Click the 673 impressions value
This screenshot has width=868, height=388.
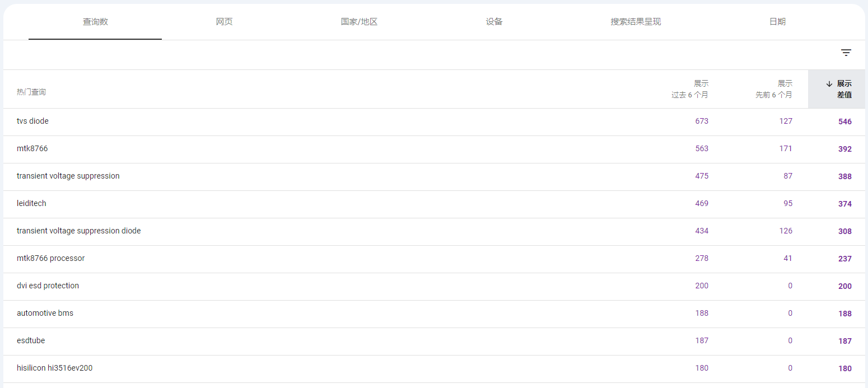[x=702, y=121]
